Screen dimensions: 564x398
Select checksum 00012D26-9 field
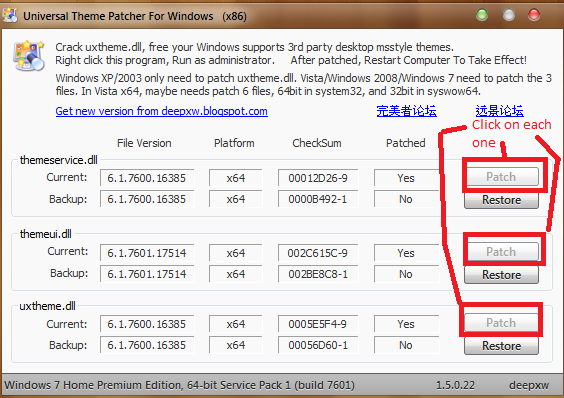[x=318, y=178]
